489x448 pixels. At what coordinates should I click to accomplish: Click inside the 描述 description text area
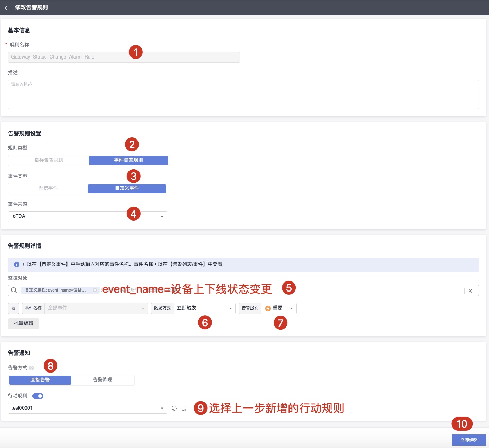click(x=242, y=94)
